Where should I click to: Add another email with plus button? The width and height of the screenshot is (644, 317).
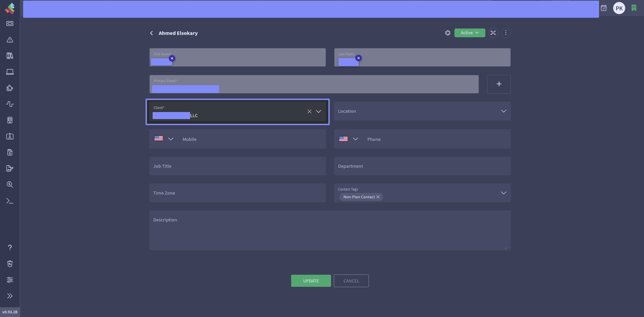coord(499,84)
